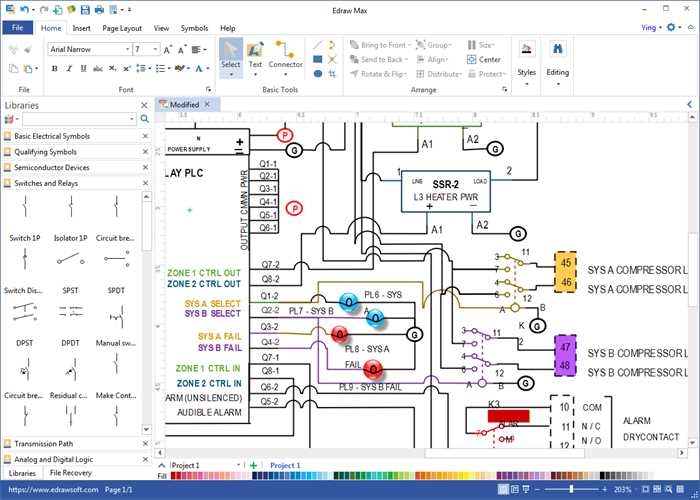
Task: Open the edrawsoft.com link in status bar
Action: (x=46, y=490)
